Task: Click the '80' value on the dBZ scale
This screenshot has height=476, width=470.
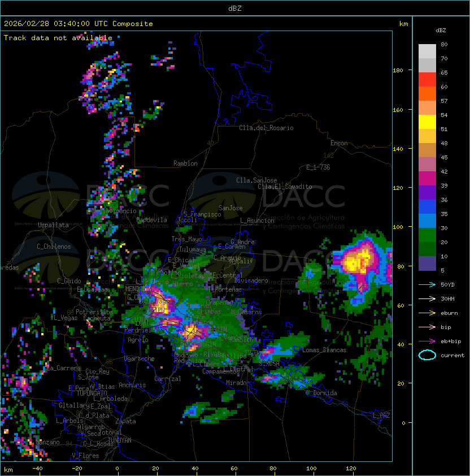Action: coord(444,44)
